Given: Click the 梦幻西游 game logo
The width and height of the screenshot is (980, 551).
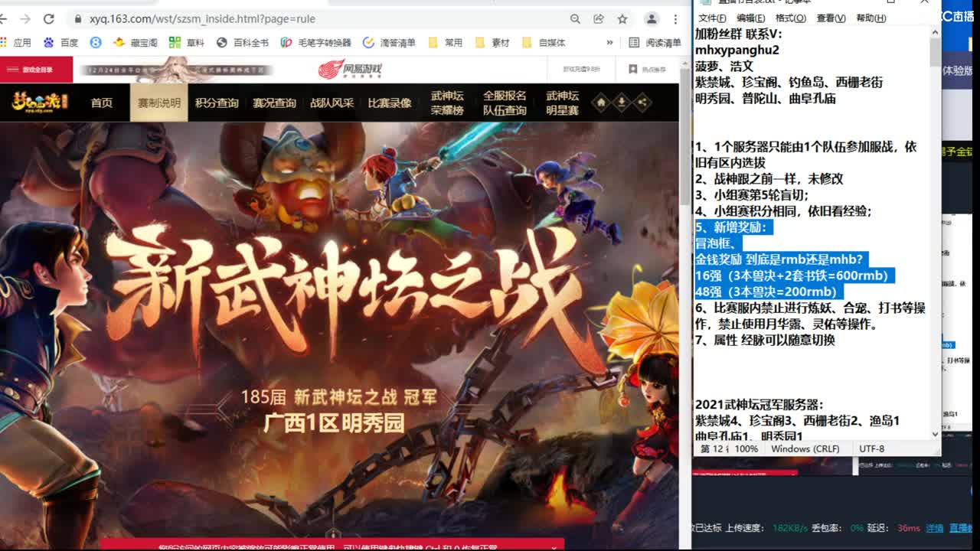Looking at the screenshot, I should tap(38, 101).
